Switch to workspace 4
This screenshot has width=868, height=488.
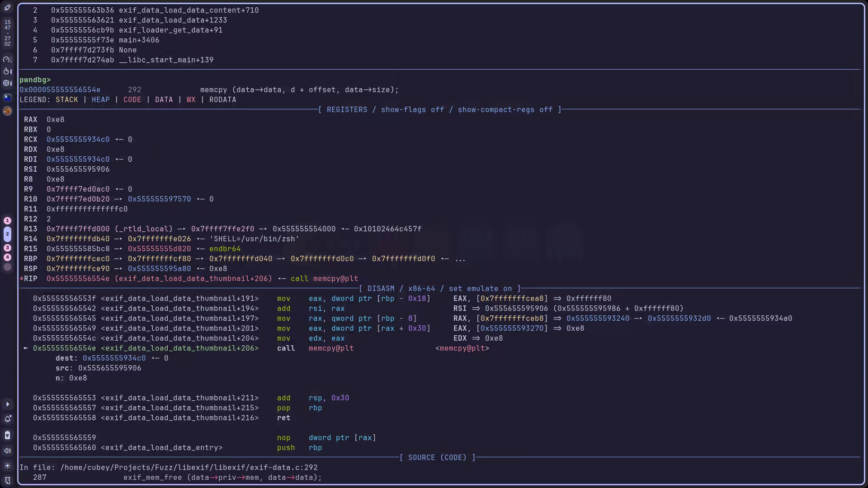click(7, 257)
